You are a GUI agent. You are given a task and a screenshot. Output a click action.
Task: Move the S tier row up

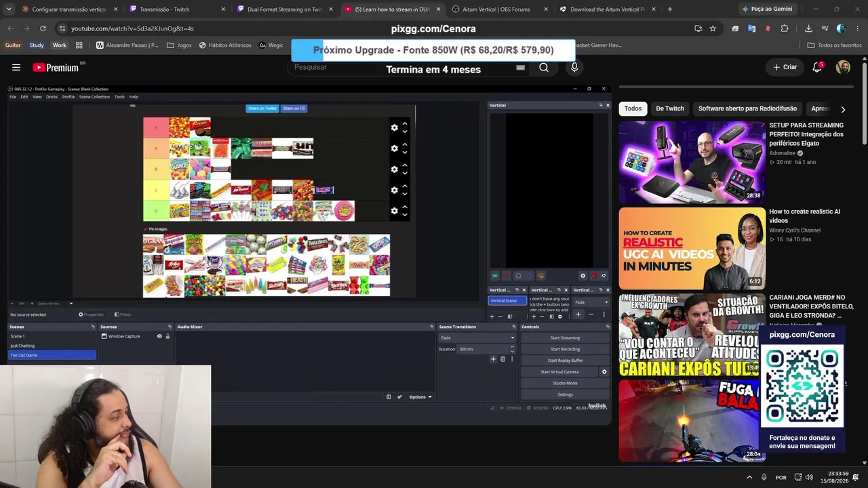pos(405,124)
